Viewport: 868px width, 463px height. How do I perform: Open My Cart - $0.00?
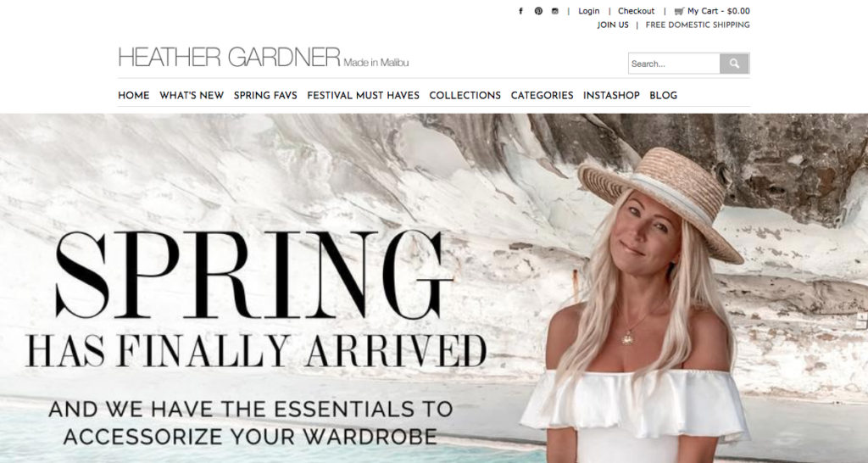[x=719, y=11]
